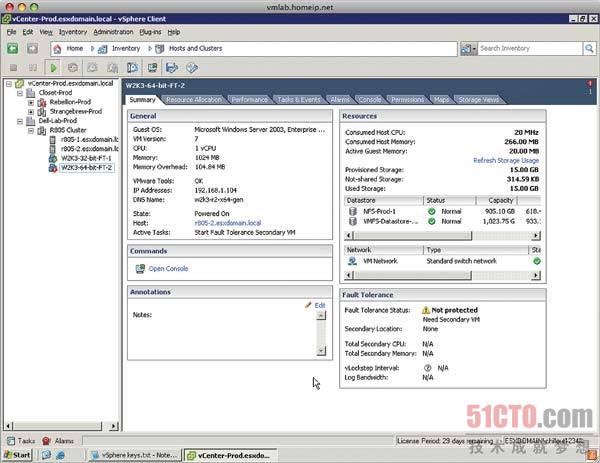Screen dimensions: 600x463
Task: Open the File menu
Action: click(11, 32)
